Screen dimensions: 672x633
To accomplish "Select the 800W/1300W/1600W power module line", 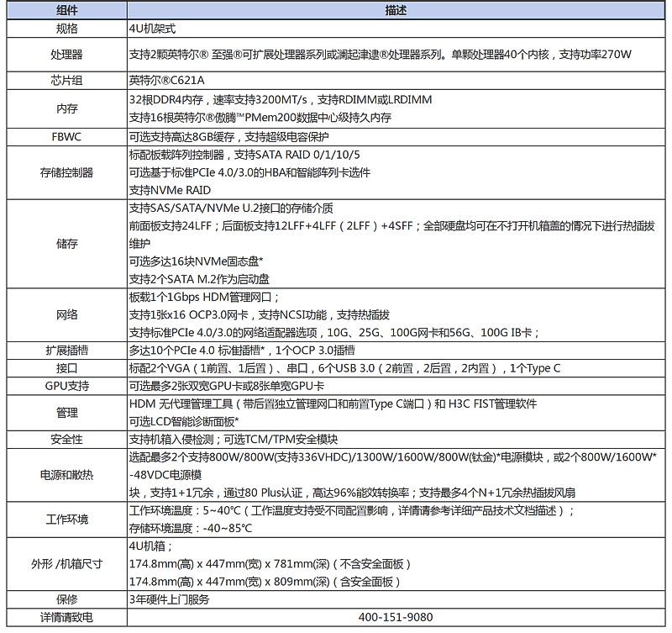I will 393,457.
